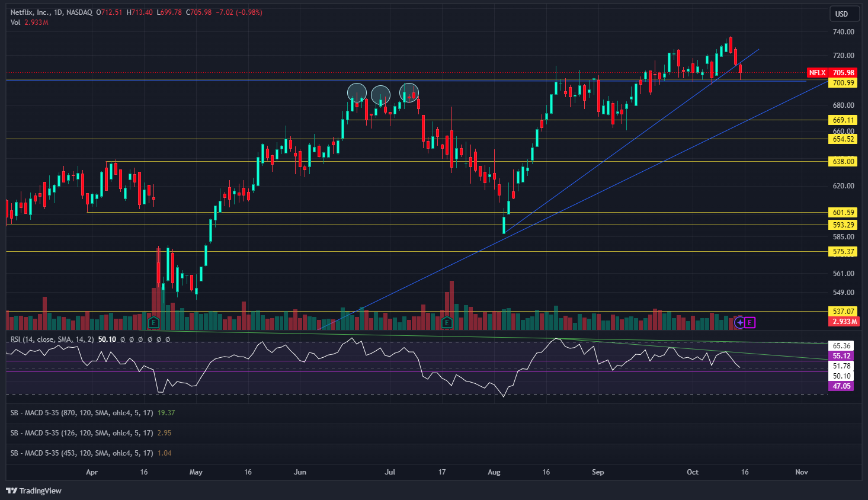868x500 pixels.
Task: Click the red 2.933M volume axis label
Action: pyautogui.click(x=843, y=322)
